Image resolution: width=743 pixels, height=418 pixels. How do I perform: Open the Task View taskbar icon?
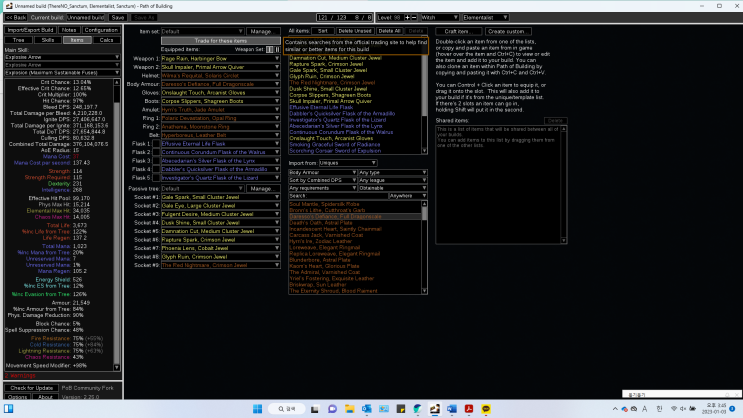[315, 409]
